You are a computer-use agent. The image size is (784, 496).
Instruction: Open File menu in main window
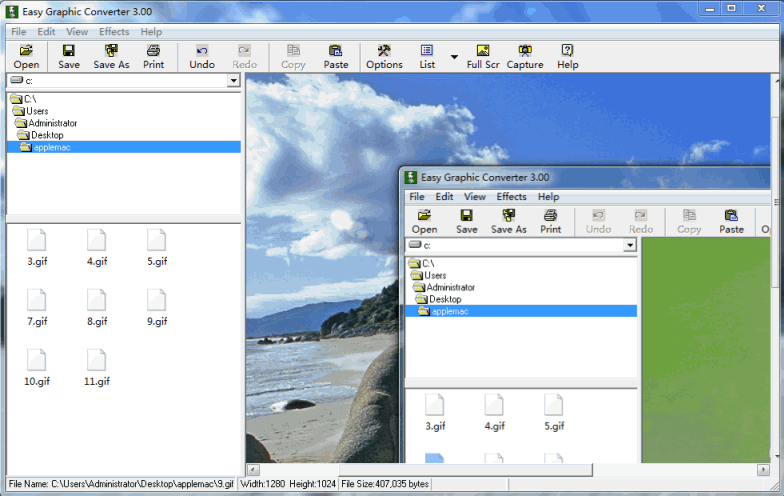coord(18,32)
